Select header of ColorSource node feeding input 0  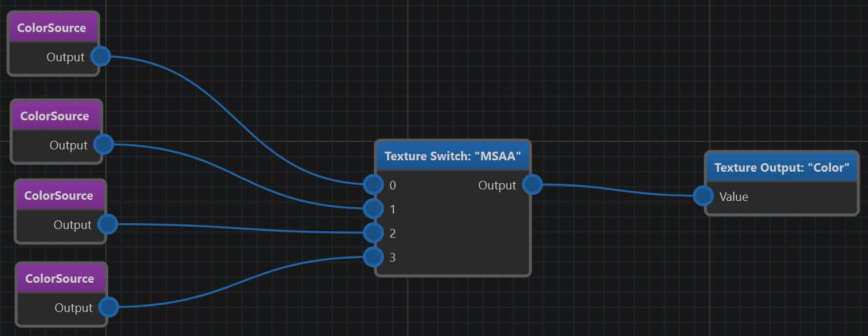pos(53,28)
